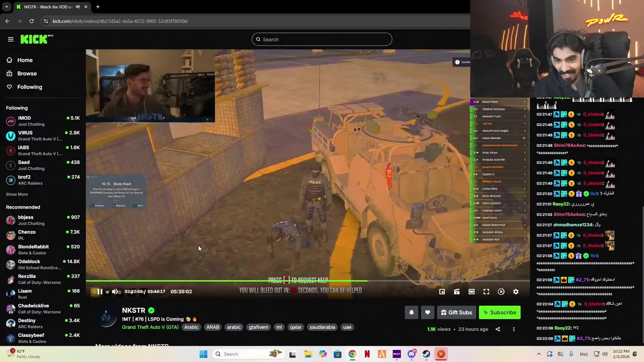The image size is (644, 362).
Task: Open Netflix from the taskbar
Action: [x=367, y=354]
